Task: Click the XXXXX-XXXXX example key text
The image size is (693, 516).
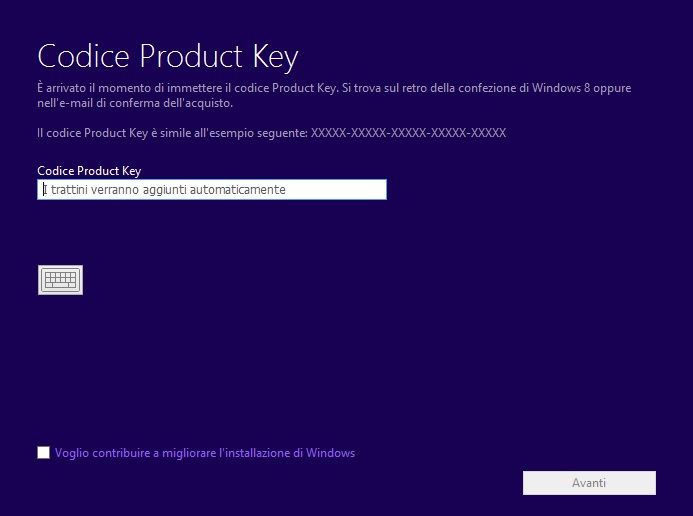Action: pyautogui.click(x=408, y=133)
